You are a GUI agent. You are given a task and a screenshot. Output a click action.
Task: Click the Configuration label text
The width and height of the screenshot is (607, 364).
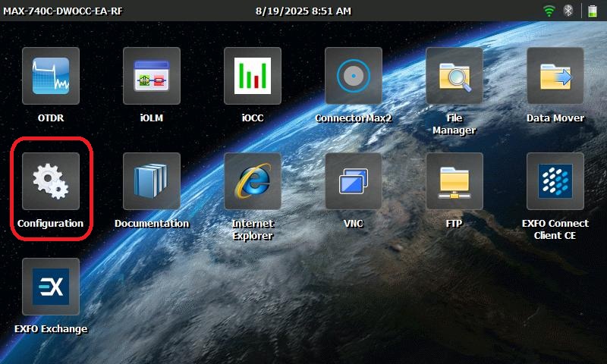coord(50,224)
